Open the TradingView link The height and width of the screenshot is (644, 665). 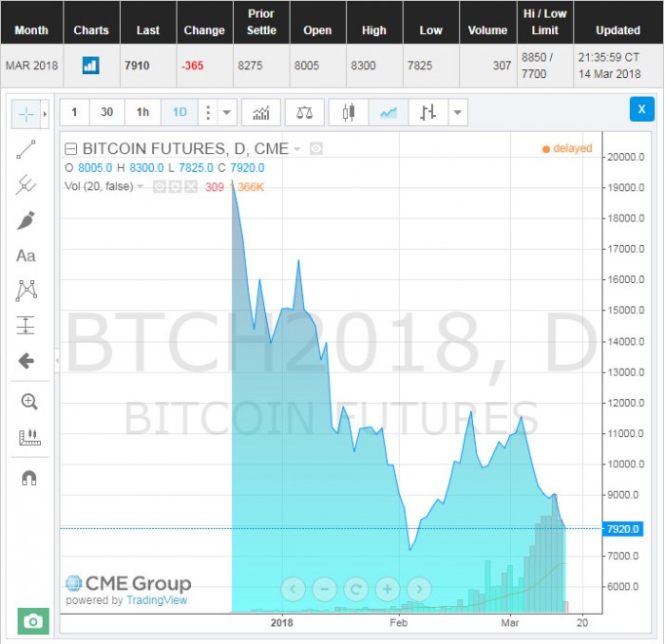click(x=157, y=600)
